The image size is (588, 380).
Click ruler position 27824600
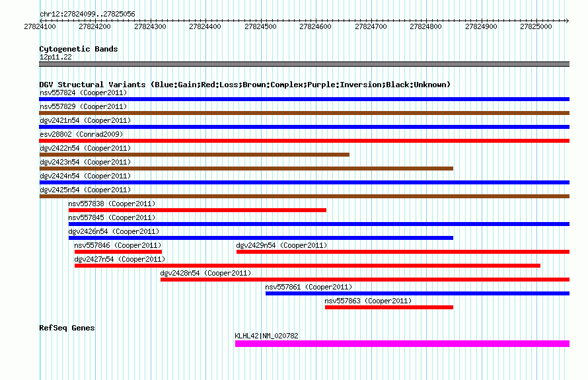315,26
